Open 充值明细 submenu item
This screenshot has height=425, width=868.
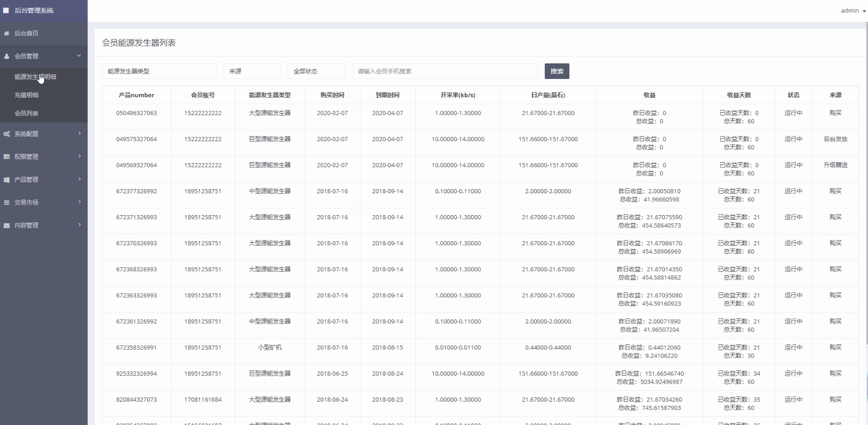(x=26, y=95)
